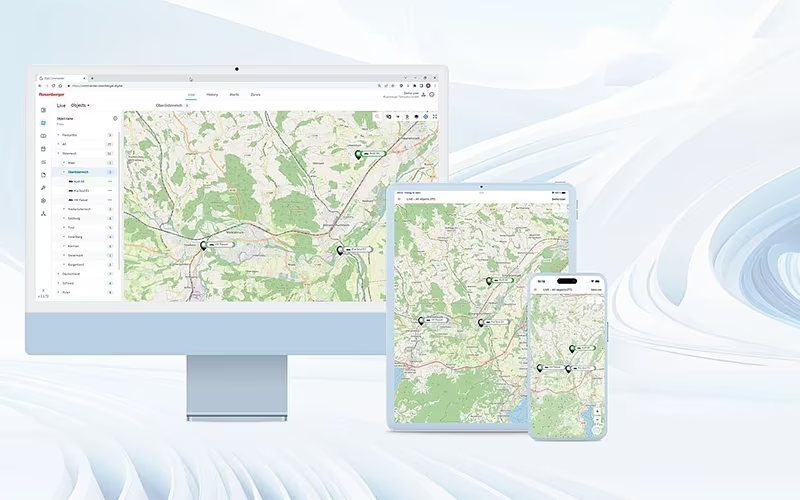Select the Polen tree row

point(85,292)
